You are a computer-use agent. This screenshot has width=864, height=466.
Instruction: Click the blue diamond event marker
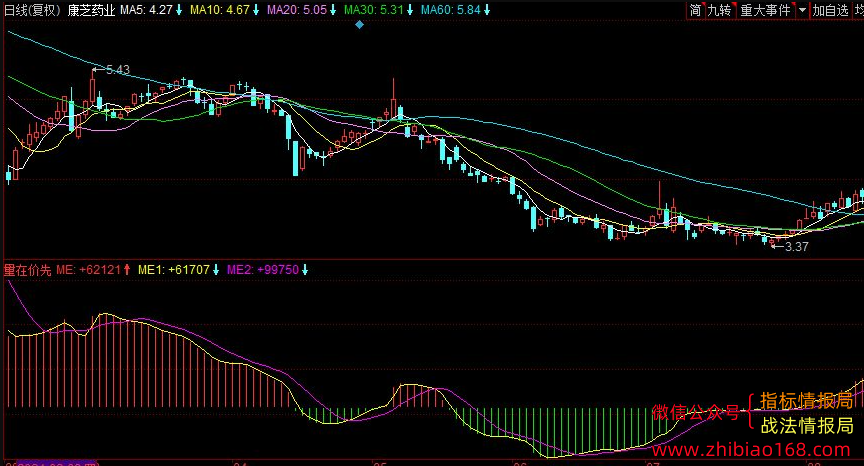click(359, 25)
